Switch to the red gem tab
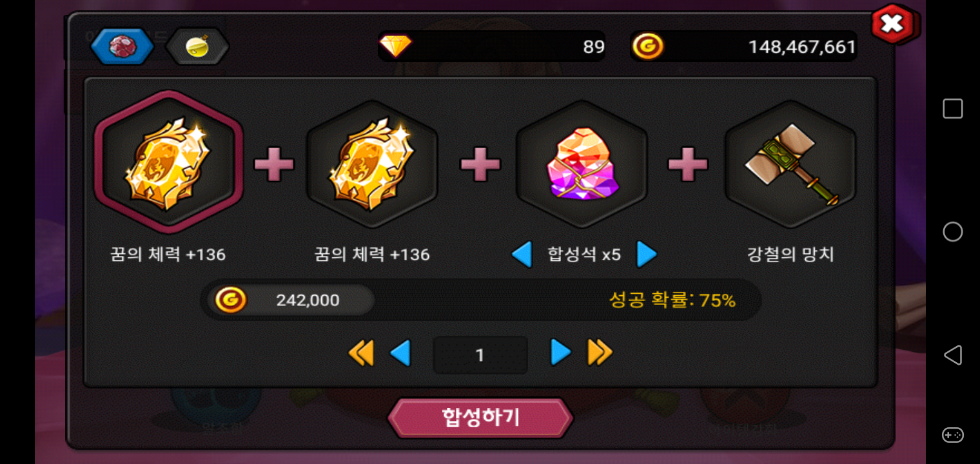 point(122,46)
